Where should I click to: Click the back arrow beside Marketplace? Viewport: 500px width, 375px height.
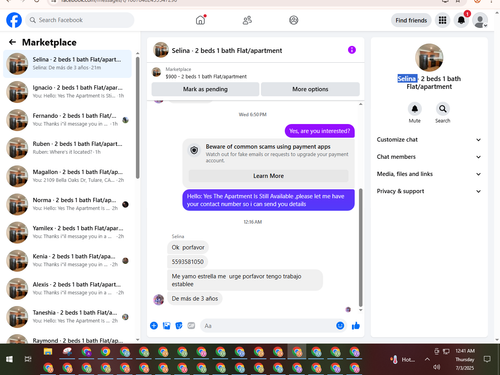[x=12, y=42]
